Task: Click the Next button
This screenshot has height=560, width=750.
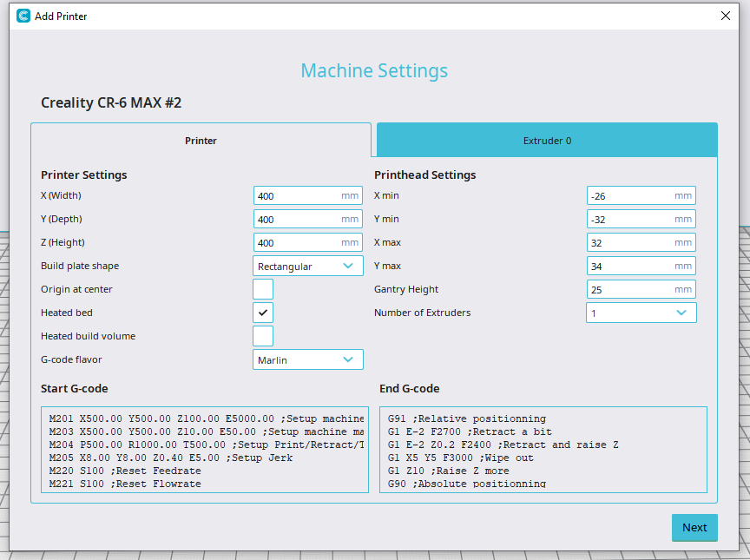Action: coord(694,528)
